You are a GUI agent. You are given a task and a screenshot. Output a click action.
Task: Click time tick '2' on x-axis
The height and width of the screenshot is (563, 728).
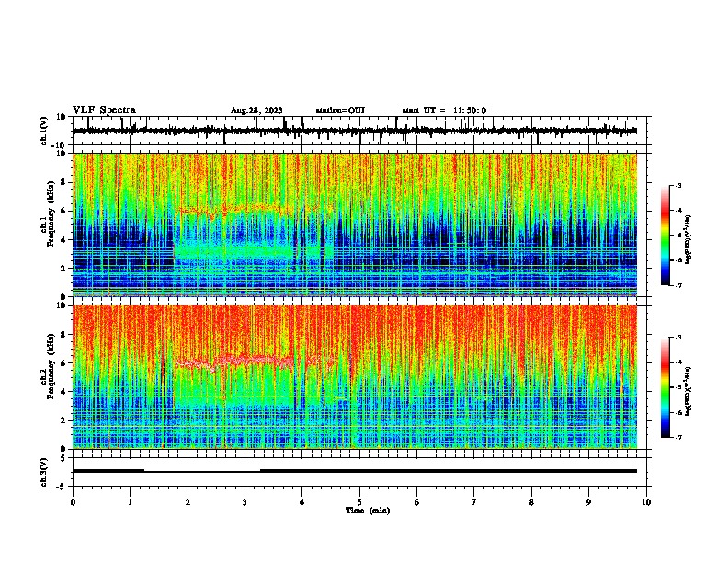tap(188, 502)
